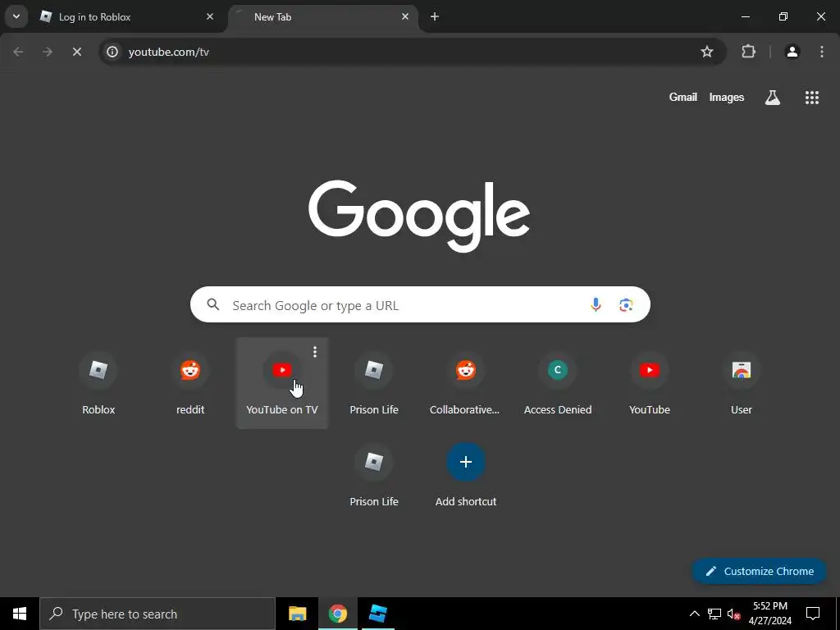This screenshot has height=630, width=840.
Task: Open the Google apps grid
Action: point(811,97)
